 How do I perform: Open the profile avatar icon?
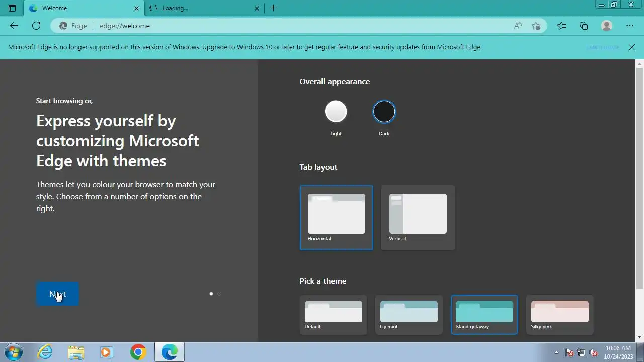click(607, 26)
